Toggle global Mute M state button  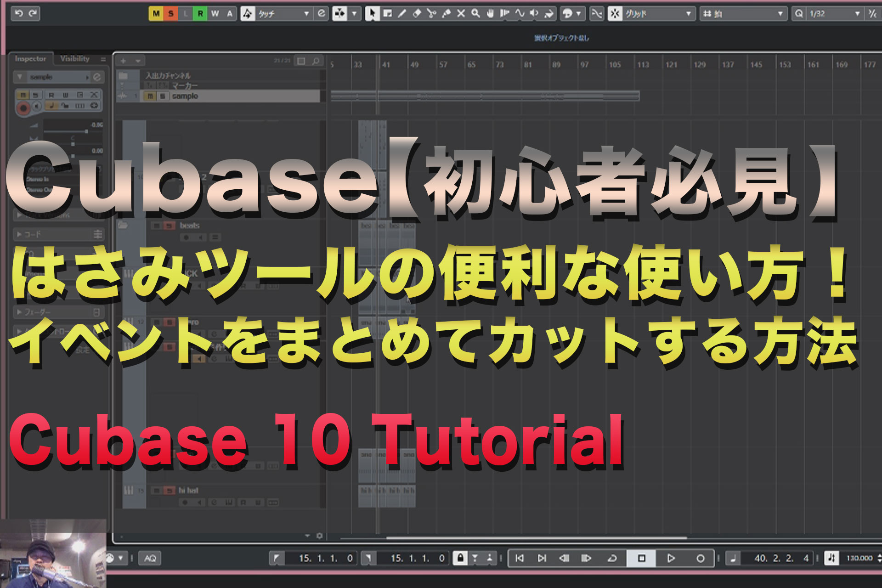tap(156, 14)
